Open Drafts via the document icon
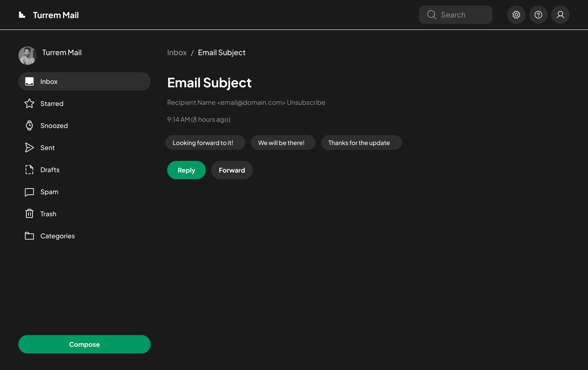This screenshot has width=588, height=370. pos(29,170)
